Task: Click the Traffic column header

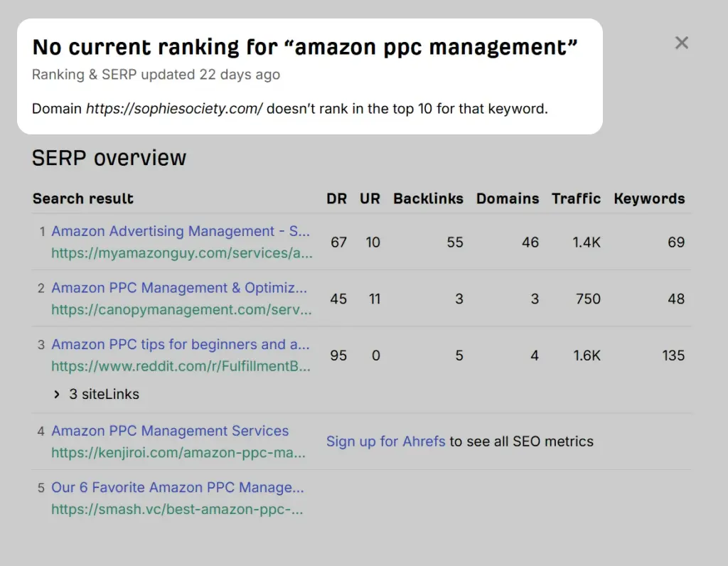Action: coord(576,199)
